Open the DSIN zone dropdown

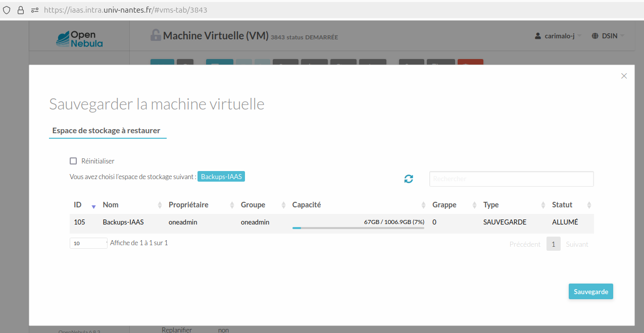[x=608, y=35]
